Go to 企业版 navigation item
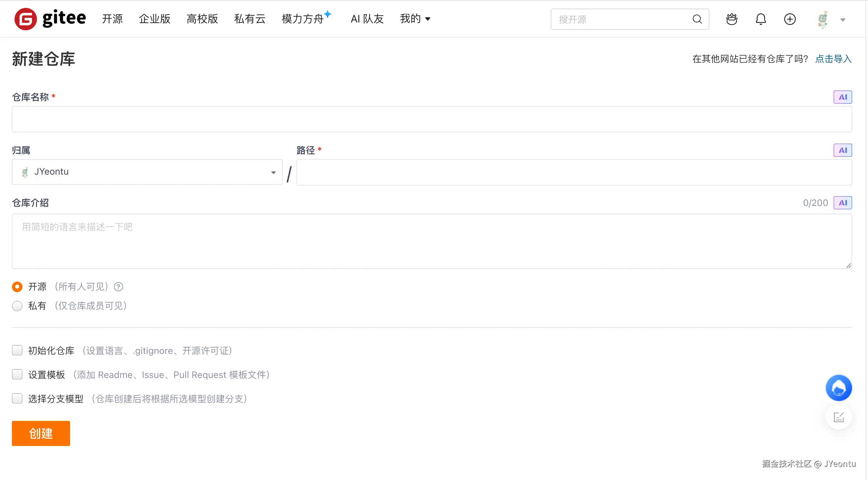The height and width of the screenshot is (480, 868). pos(155,19)
